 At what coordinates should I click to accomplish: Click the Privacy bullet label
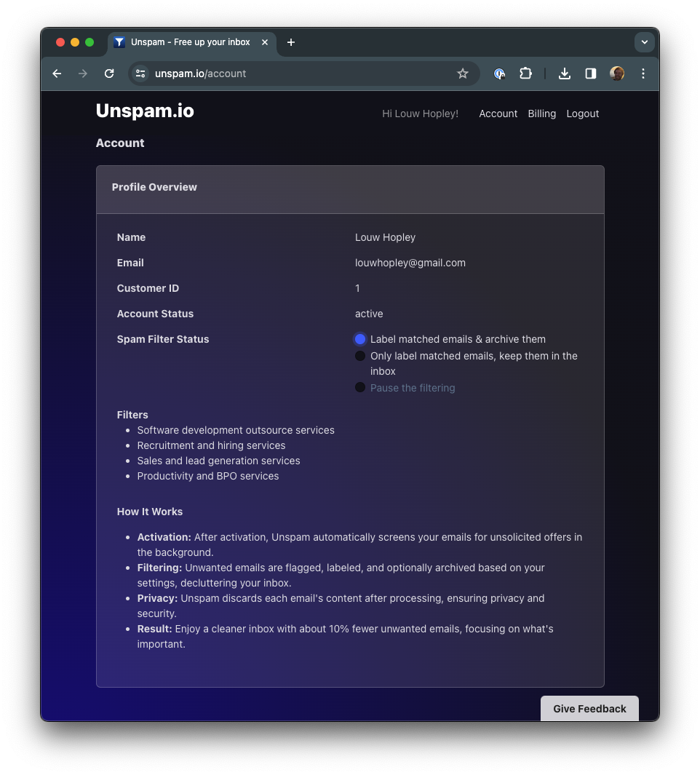click(157, 599)
